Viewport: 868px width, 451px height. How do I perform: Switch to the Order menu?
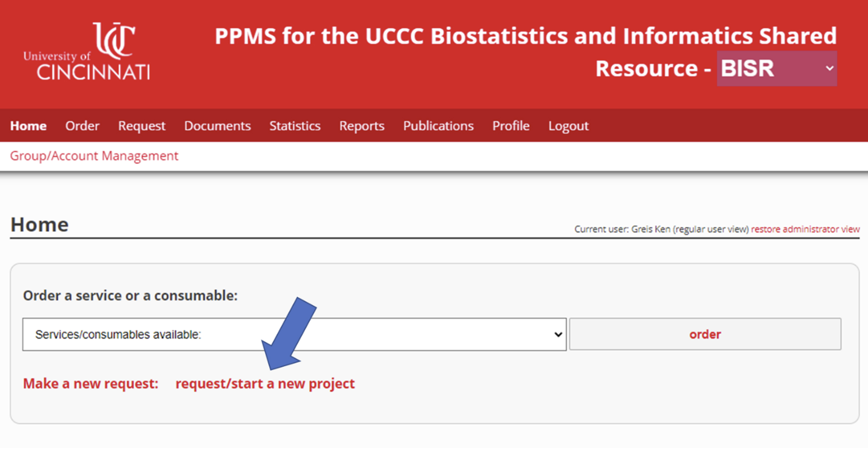click(x=82, y=126)
